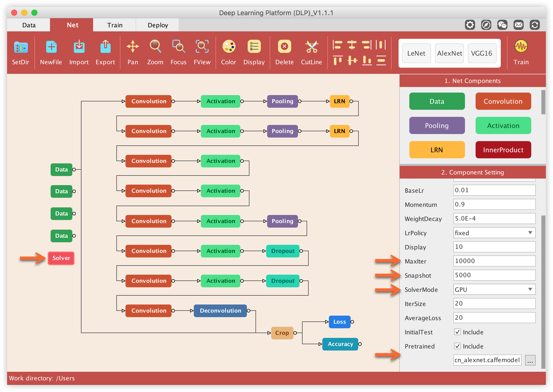Click the Export icon
The height and width of the screenshot is (392, 553).
click(105, 47)
